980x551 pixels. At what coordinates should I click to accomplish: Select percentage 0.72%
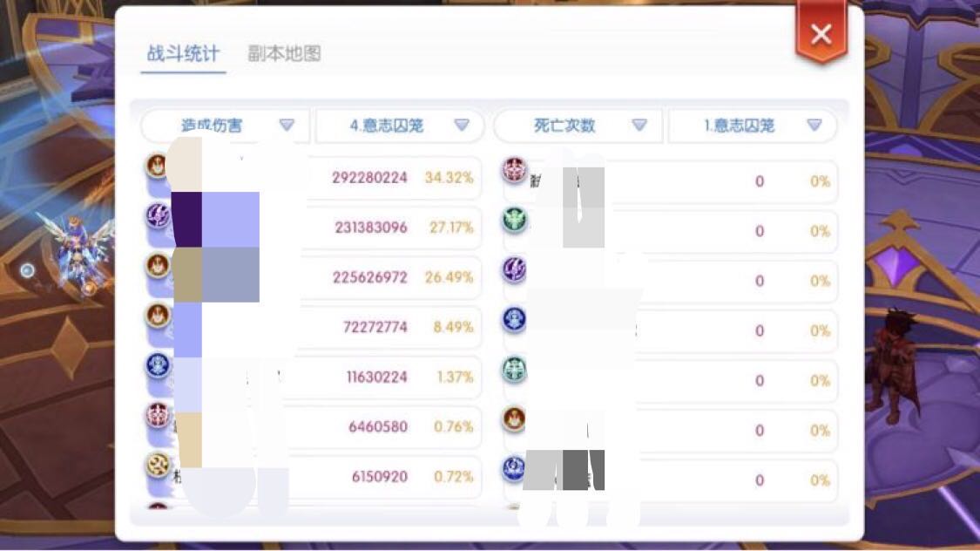pos(453,477)
